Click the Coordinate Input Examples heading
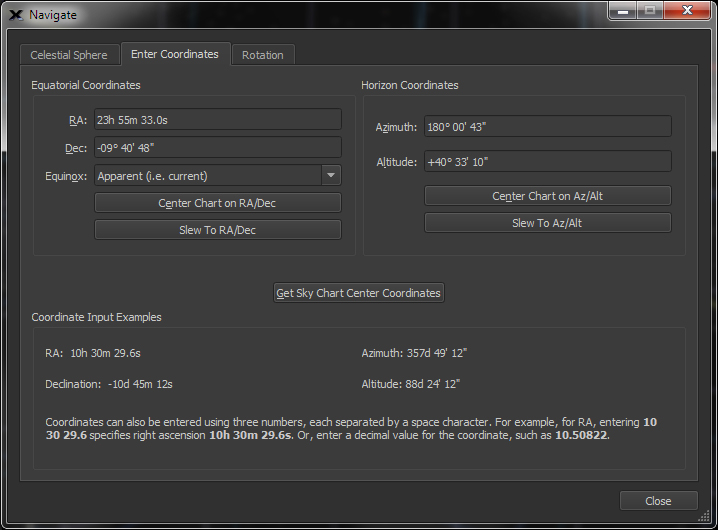 click(x=96, y=317)
